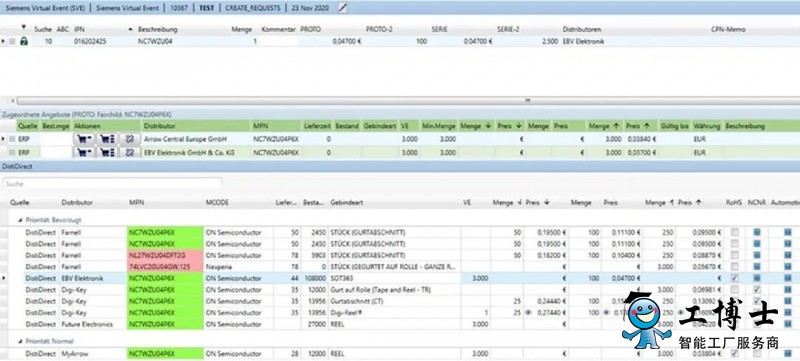The height and width of the screenshot is (361, 800).
Task: Collapse the 'Priorität: Normal' group
Action: coord(21,341)
